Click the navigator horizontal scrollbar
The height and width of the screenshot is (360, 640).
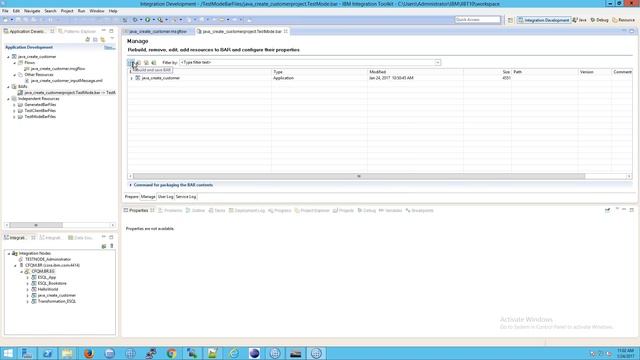pos(36,225)
